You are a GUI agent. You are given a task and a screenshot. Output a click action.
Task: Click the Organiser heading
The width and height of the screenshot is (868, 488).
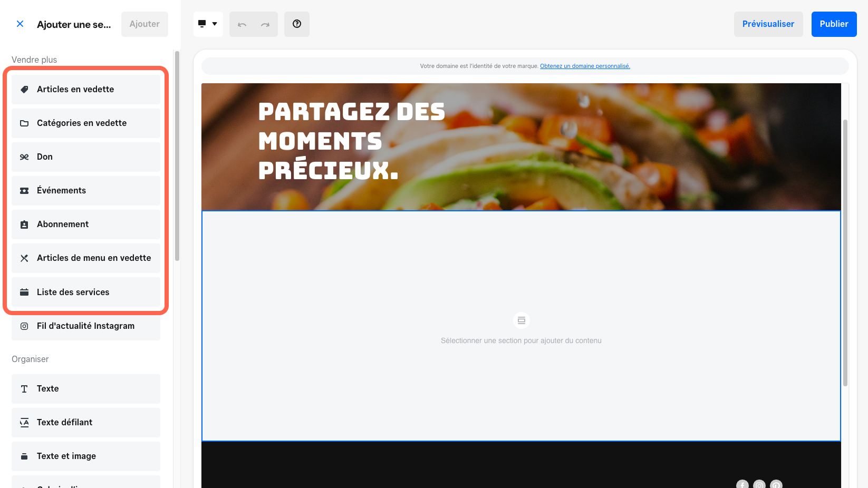[30, 359]
